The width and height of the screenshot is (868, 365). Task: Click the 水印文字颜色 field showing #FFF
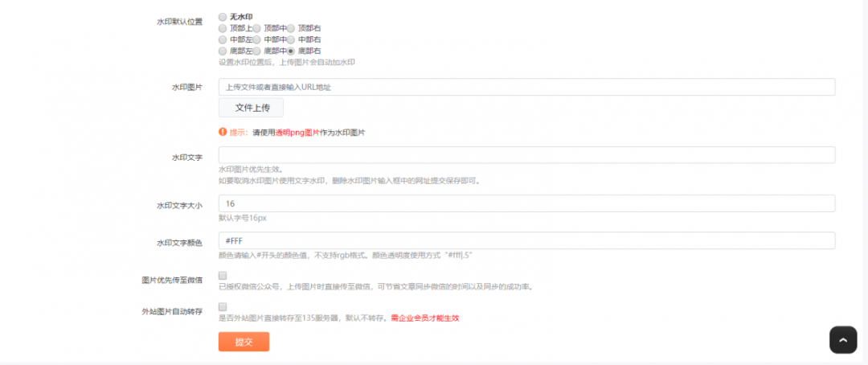526,241
